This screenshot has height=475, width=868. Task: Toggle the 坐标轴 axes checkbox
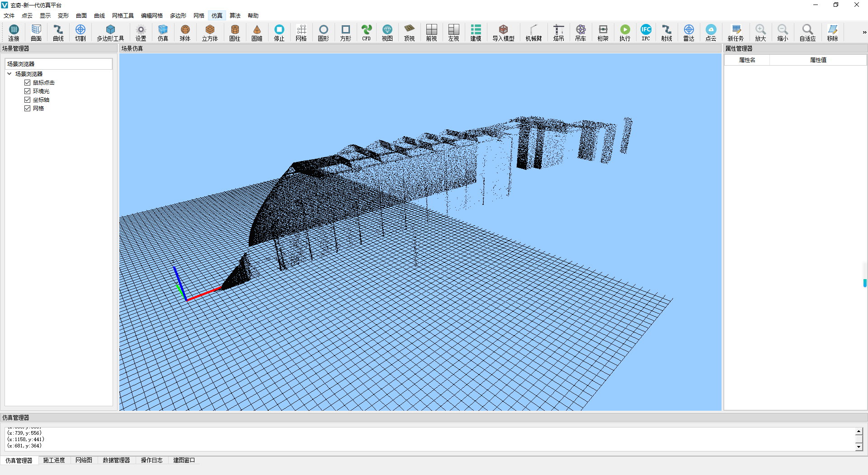pyautogui.click(x=28, y=100)
